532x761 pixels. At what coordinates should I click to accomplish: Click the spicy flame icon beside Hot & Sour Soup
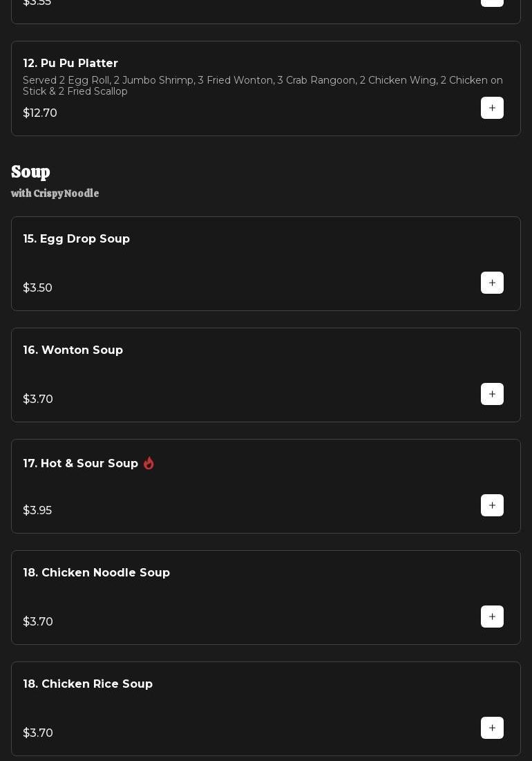tap(149, 463)
